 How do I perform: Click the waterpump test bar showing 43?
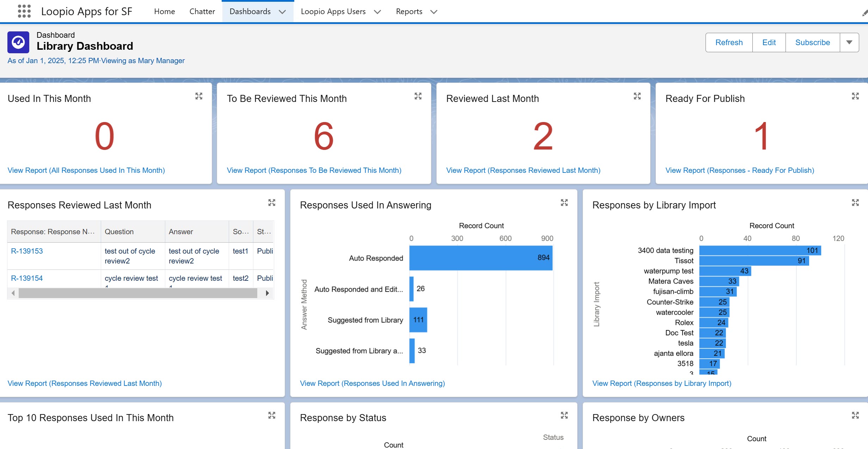725,271
